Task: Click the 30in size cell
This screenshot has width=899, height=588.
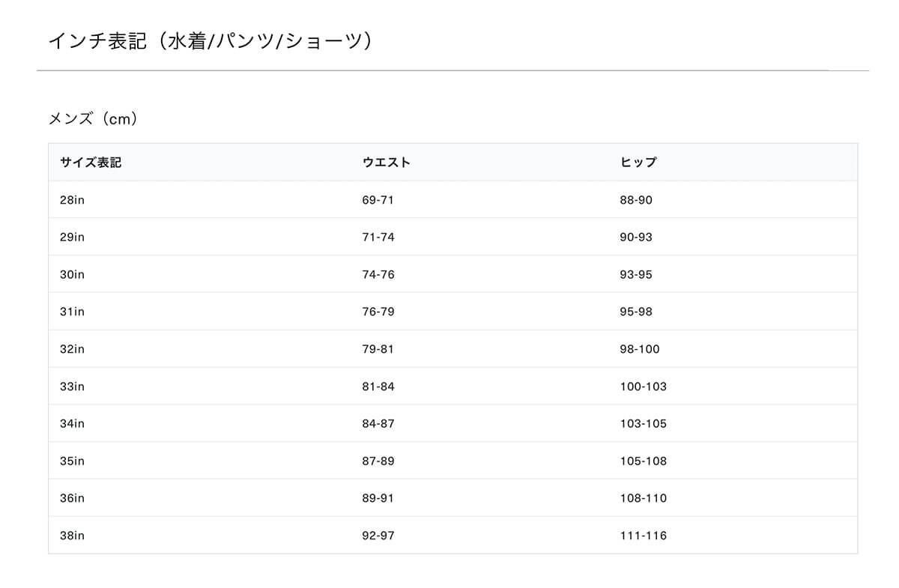Action: click(72, 275)
